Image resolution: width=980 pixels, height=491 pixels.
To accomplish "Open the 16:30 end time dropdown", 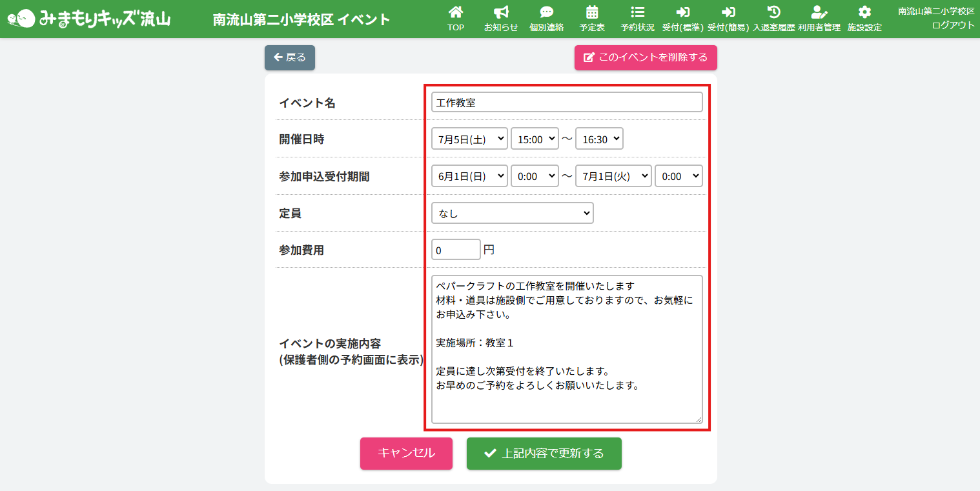I will click(x=599, y=139).
